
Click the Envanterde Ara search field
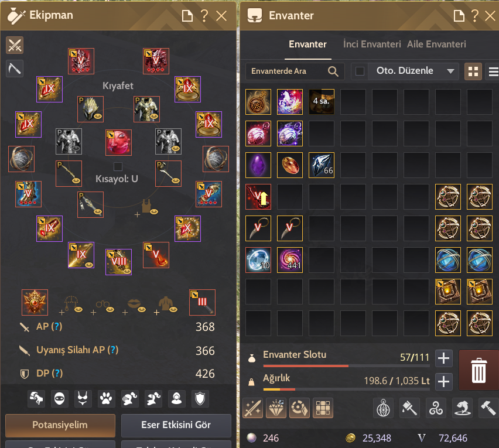(x=295, y=71)
